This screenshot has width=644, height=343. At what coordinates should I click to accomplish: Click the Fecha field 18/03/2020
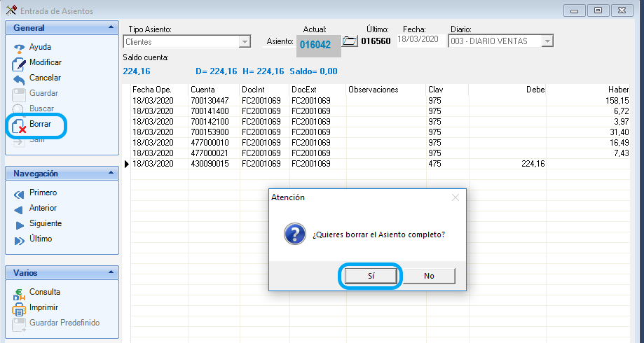pyautogui.click(x=421, y=40)
